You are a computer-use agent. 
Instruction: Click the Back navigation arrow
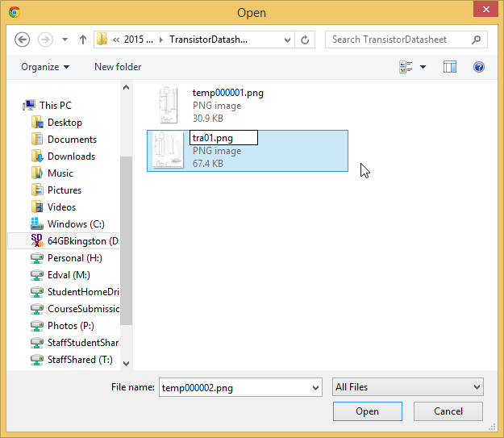(x=23, y=40)
